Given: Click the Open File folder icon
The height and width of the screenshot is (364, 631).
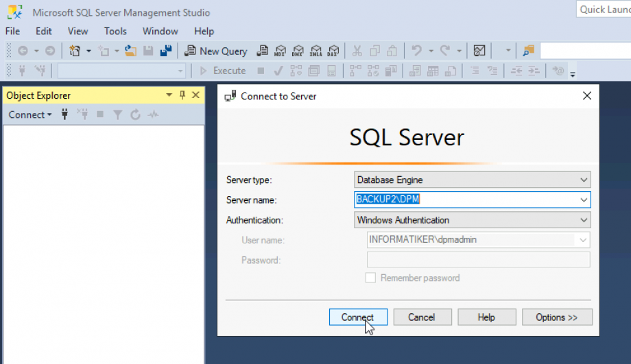Looking at the screenshot, I should 130,51.
